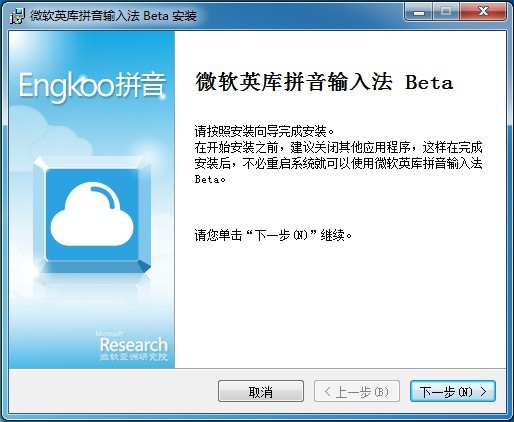Click the line 请按照安装向导完成安装
Viewport: 514px width, 422px height.
264,131
